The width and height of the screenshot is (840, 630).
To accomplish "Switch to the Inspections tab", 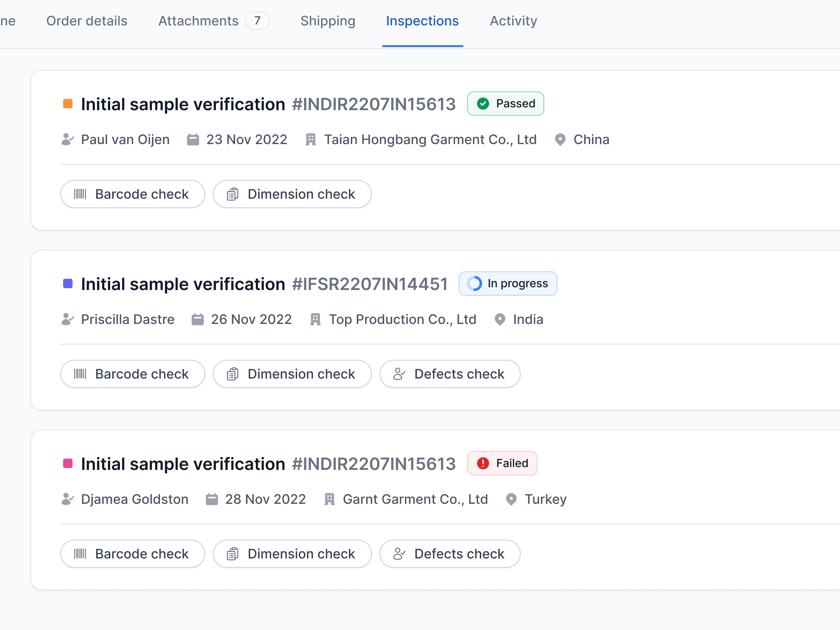I will point(422,21).
